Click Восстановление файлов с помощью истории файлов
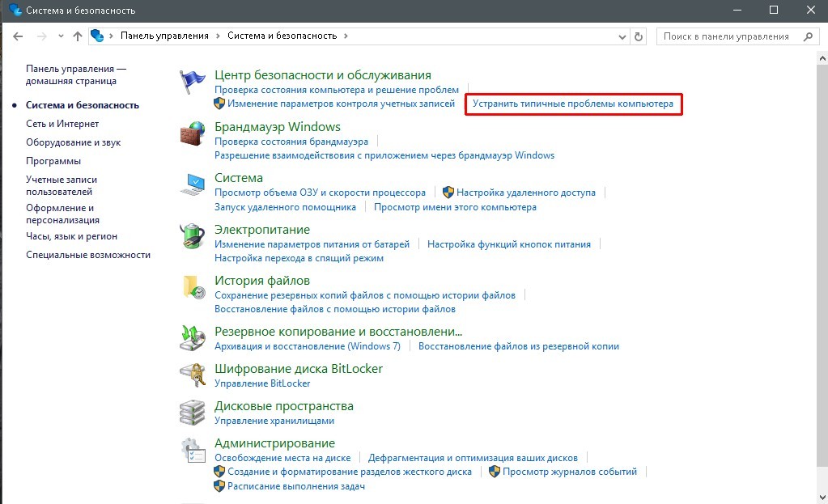 coord(335,309)
